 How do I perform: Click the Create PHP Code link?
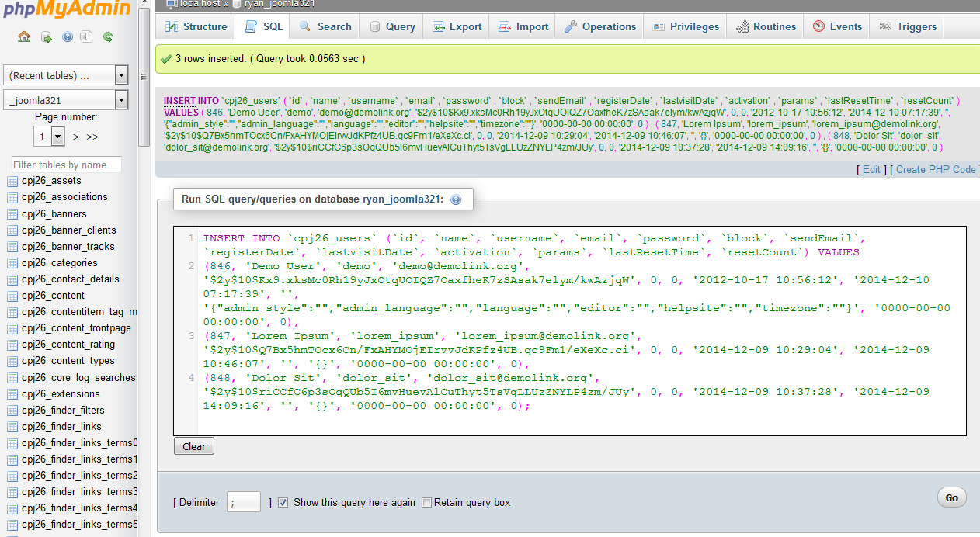click(935, 169)
